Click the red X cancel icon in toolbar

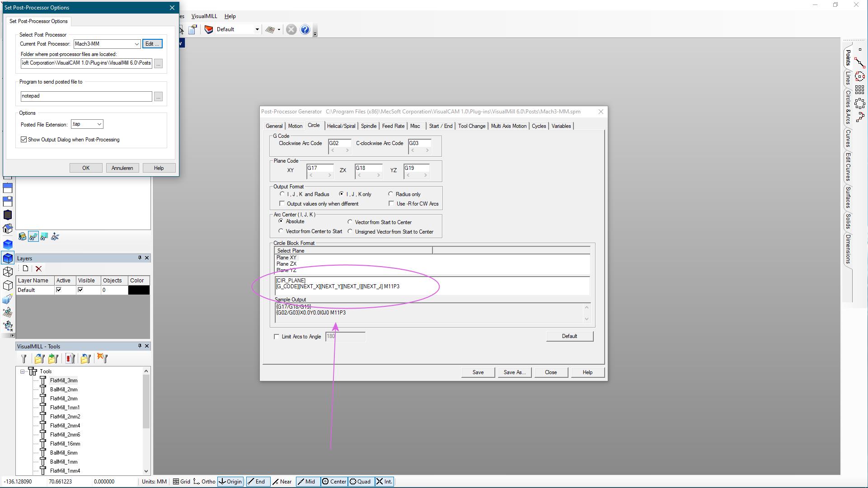tap(291, 30)
